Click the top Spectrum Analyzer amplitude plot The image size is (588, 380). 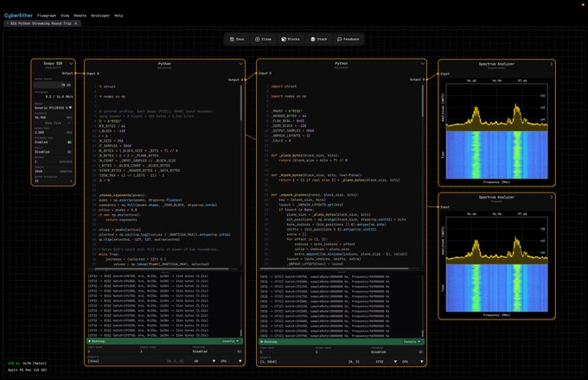497,107
